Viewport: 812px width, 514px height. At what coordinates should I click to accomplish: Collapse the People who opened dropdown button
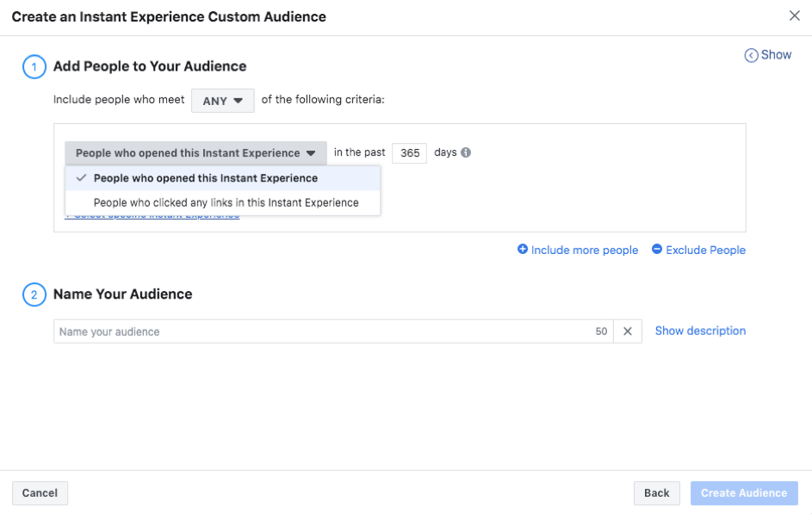point(195,153)
